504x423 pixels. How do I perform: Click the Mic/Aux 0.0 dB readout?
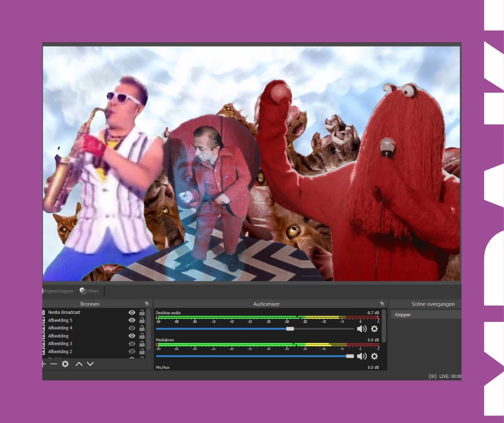[373, 367]
